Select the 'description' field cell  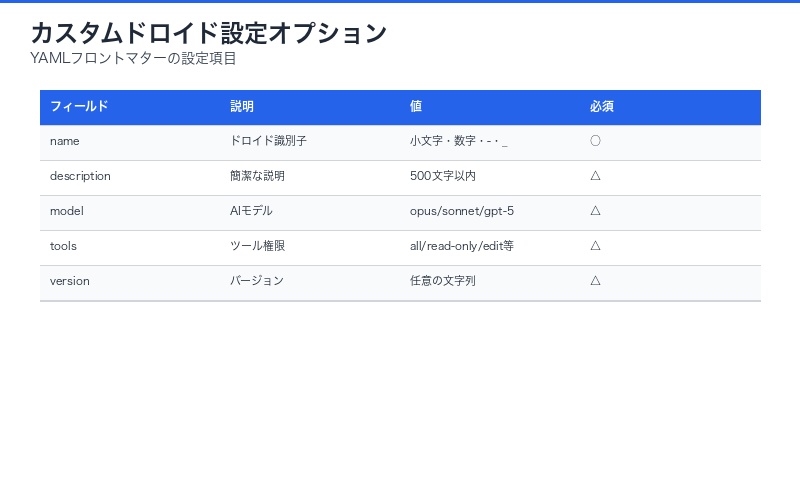[80, 176]
